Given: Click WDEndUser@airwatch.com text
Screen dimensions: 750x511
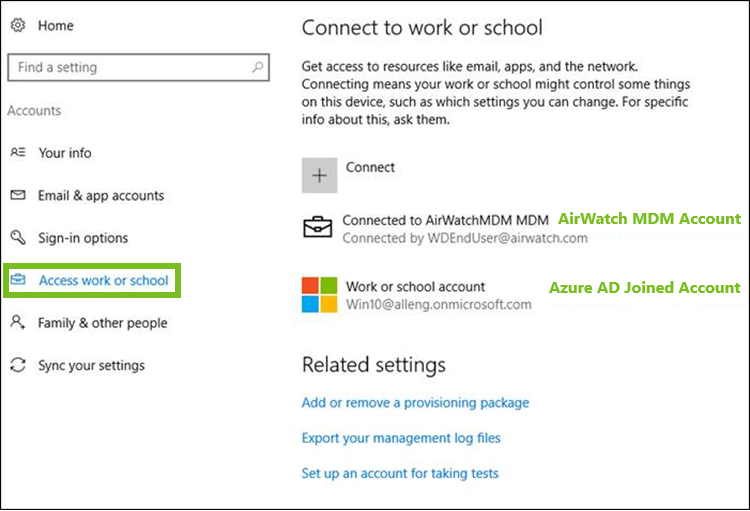Looking at the screenshot, I should coord(507,238).
